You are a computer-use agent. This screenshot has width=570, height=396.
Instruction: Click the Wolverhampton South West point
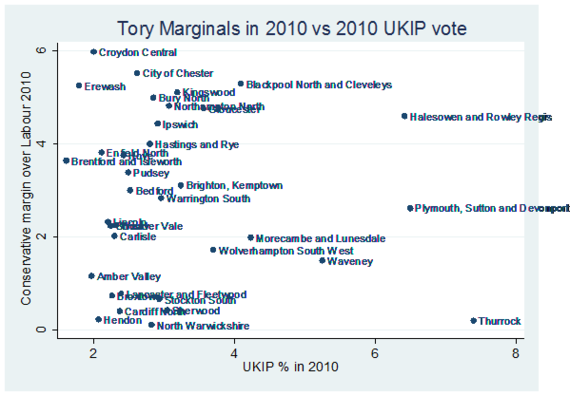coord(213,250)
